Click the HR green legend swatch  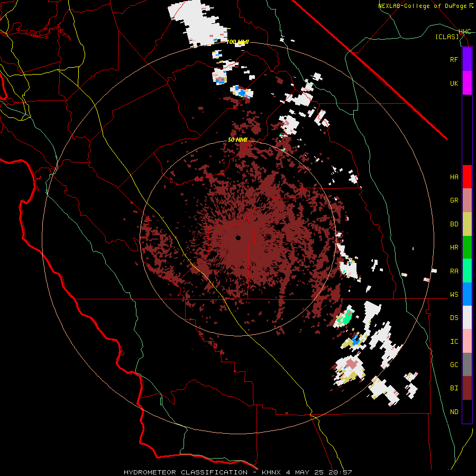(x=467, y=248)
